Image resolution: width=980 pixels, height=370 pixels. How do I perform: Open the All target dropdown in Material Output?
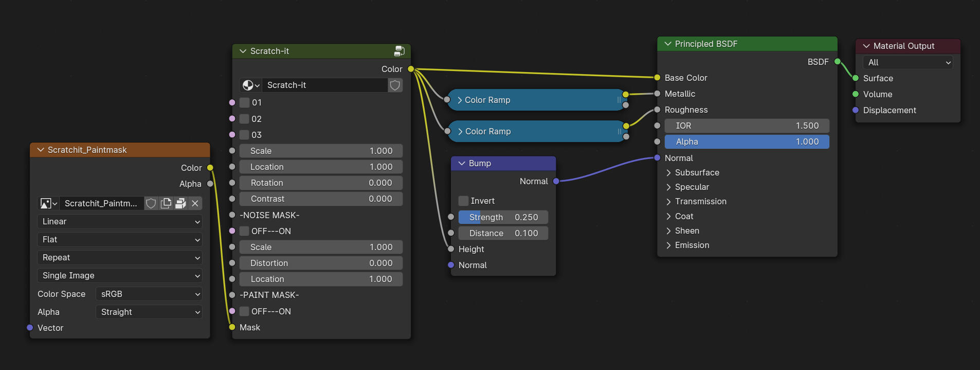tap(908, 63)
